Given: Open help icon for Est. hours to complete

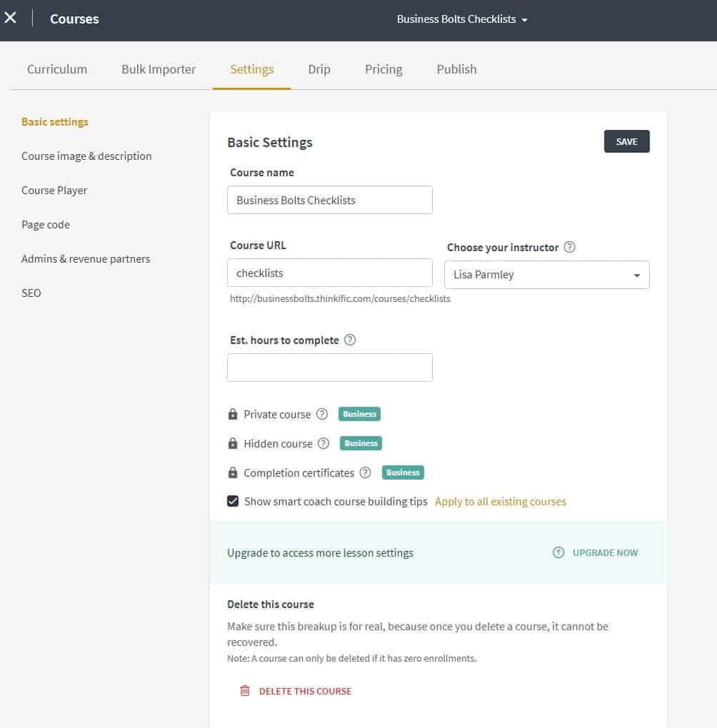Looking at the screenshot, I should click(x=350, y=340).
